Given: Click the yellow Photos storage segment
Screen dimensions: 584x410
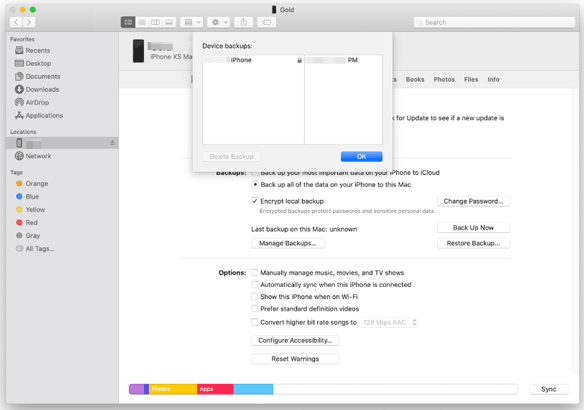Looking at the screenshot, I should (x=173, y=389).
